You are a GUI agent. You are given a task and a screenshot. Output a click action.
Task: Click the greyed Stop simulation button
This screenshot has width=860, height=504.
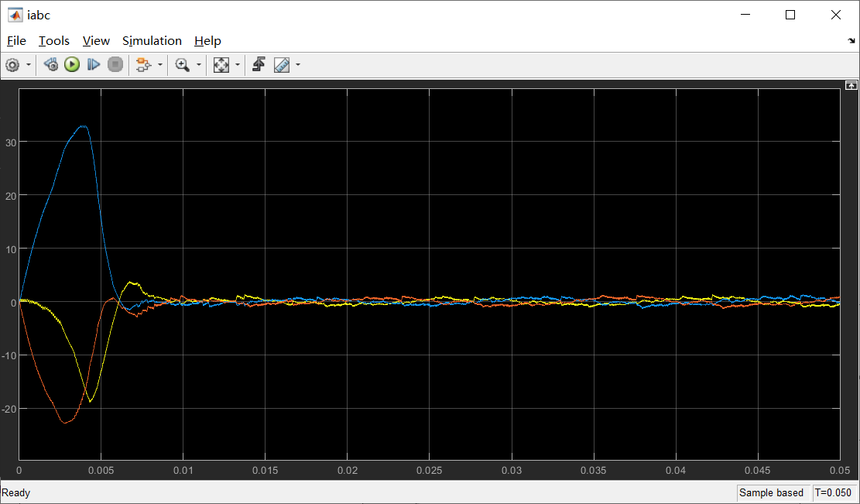[115, 65]
